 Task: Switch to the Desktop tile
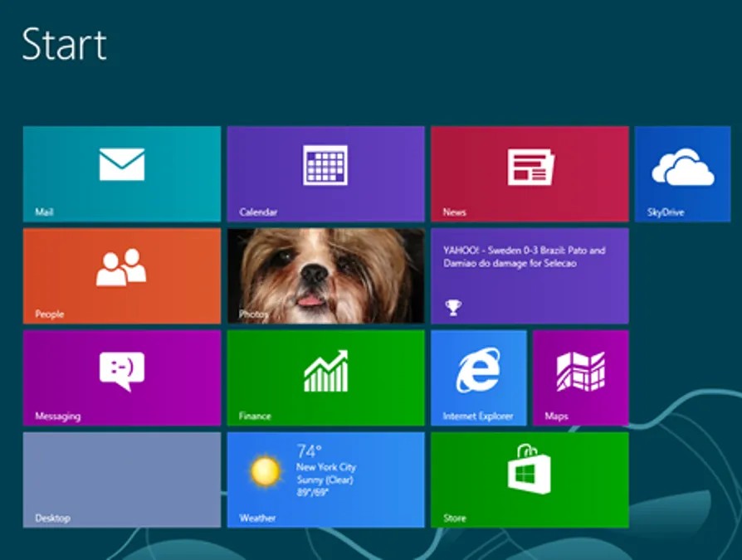(x=122, y=480)
